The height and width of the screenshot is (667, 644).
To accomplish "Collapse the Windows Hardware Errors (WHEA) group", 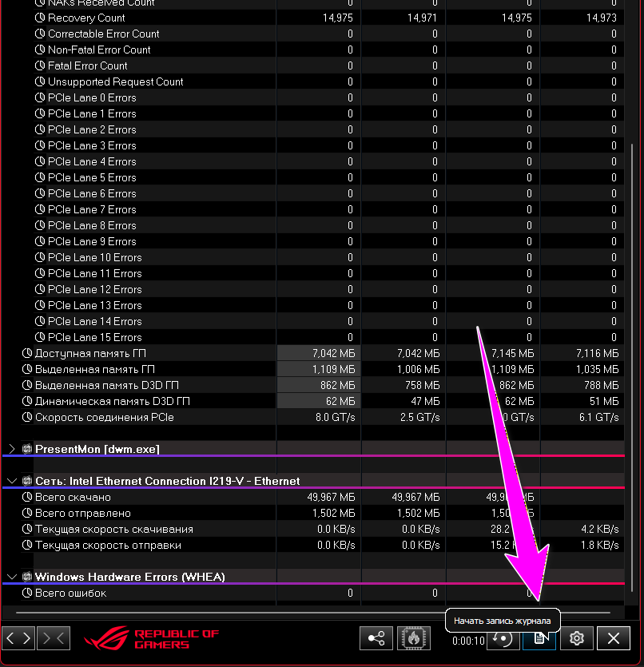I will [x=11, y=577].
